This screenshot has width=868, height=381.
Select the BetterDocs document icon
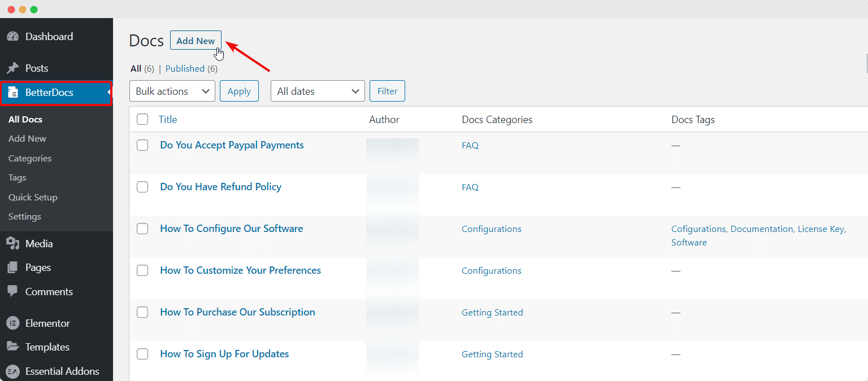(x=13, y=93)
